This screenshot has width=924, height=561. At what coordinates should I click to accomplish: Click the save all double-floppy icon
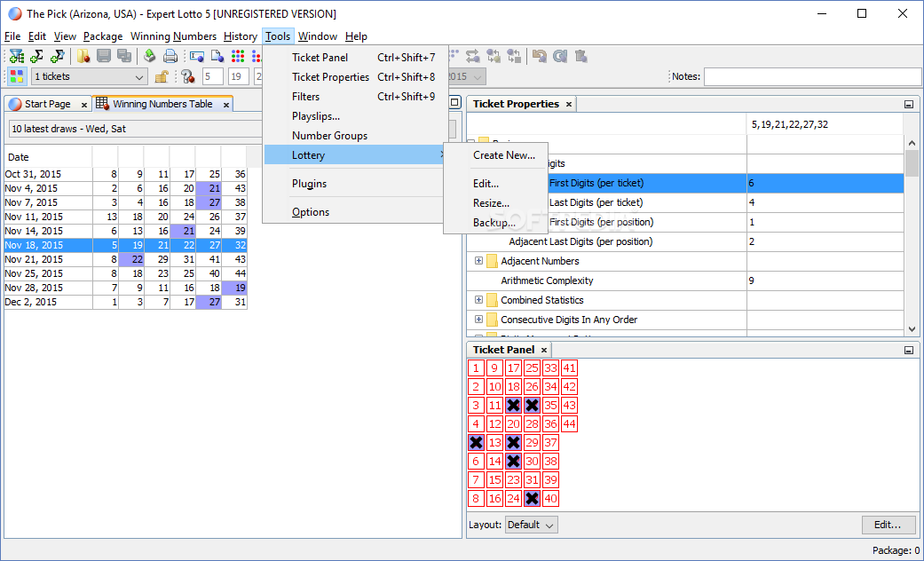pos(123,56)
